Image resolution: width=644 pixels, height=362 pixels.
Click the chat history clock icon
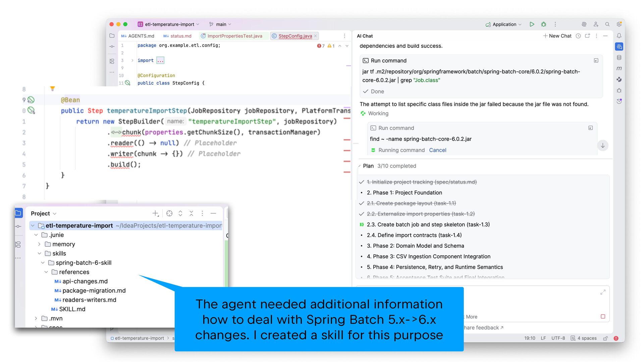pos(578,36)
